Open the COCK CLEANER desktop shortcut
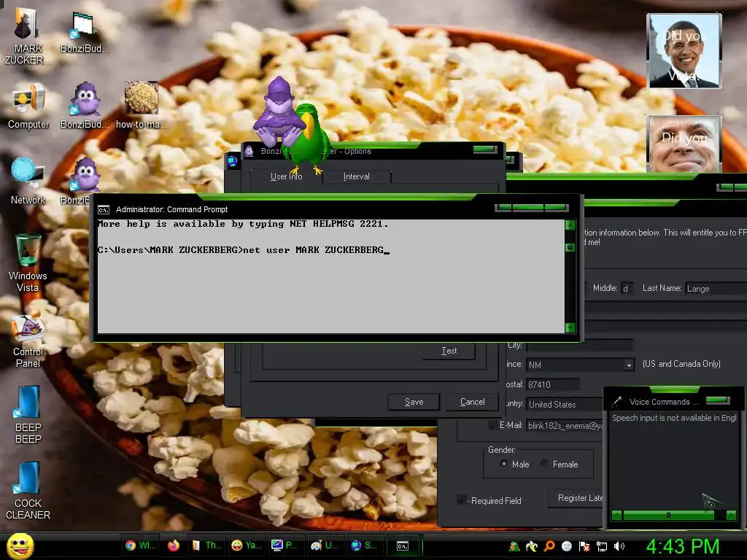Screen dimensions: 747x560 [x=28, y=491]
